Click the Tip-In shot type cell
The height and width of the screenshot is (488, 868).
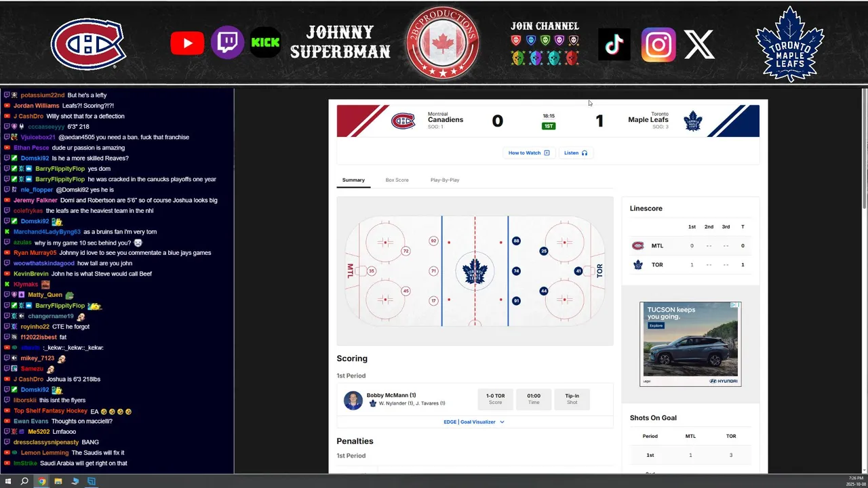[572, 399]
